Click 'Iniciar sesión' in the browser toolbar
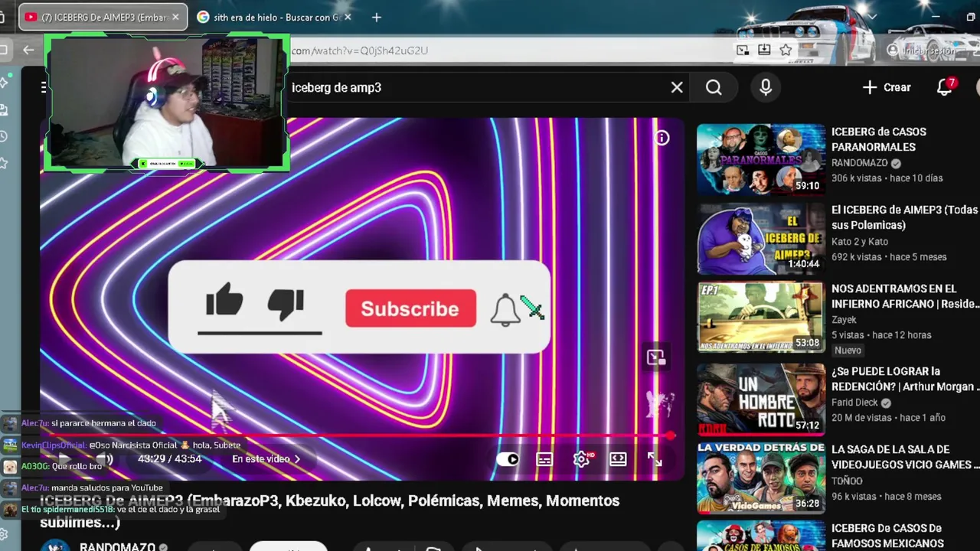Viewport: 980px width, 551px height. (x=921, y=51)
